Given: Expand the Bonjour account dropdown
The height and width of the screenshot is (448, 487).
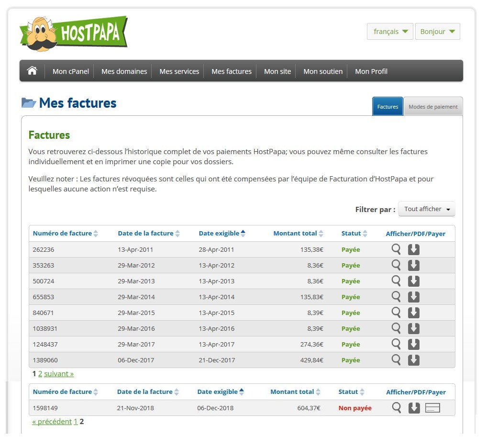Looking at the screenshot, I should (437, 32).
